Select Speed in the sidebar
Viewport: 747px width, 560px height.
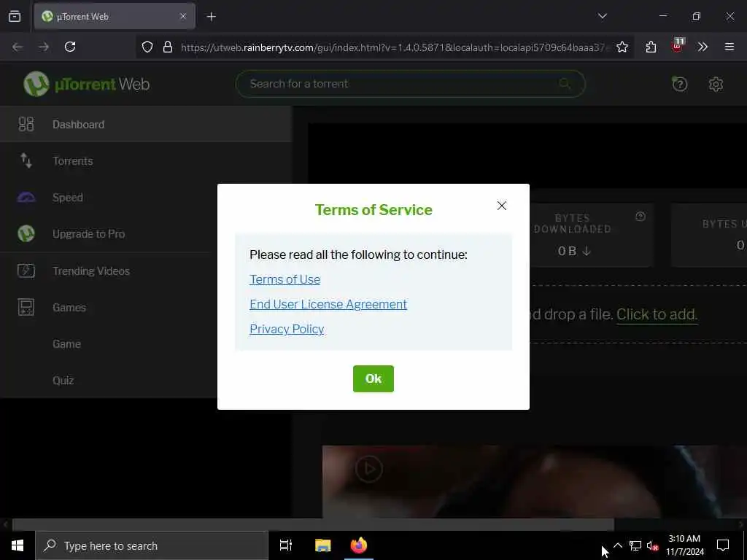tap(109, 197)
